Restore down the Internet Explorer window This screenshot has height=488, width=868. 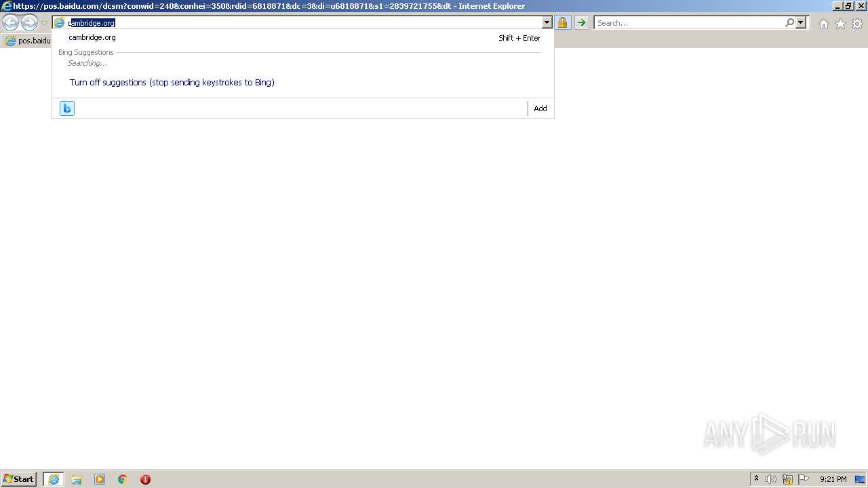848,5
